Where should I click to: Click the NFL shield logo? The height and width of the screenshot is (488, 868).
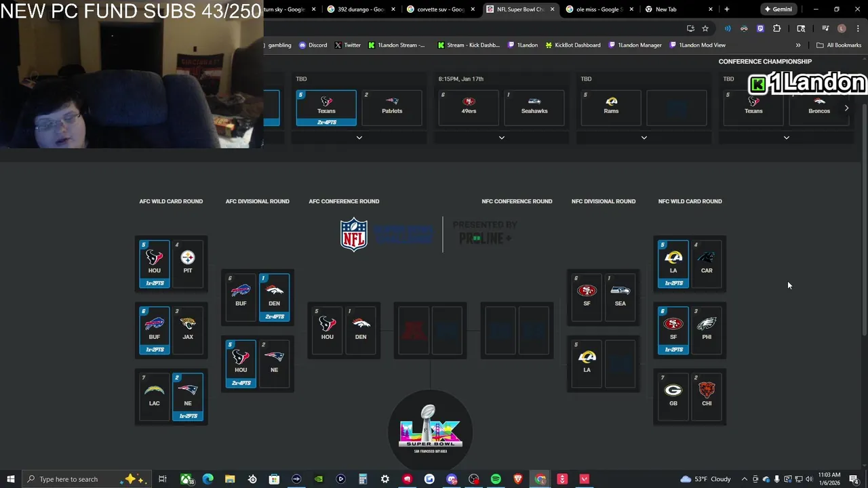[x=354, y=235]
